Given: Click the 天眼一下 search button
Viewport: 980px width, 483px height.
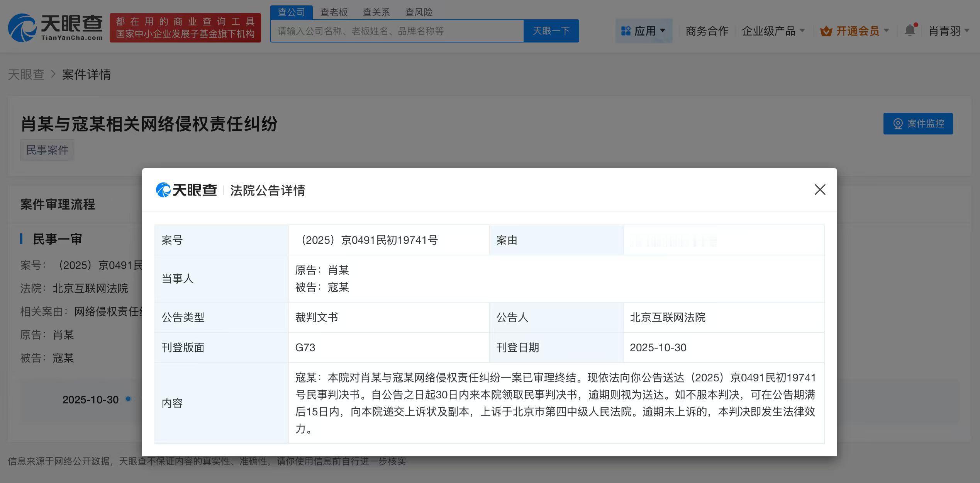Looking at the screenshot, I should point(551,31).
